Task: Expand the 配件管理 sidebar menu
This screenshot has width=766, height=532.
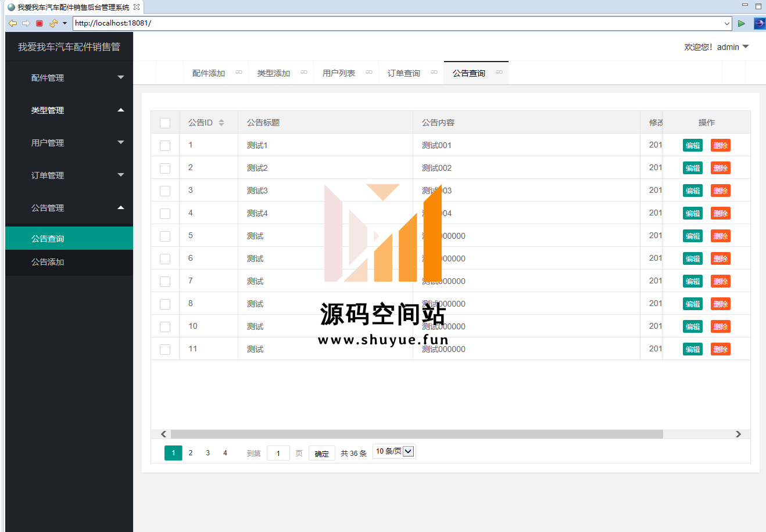Action: (x=69, y=78)
